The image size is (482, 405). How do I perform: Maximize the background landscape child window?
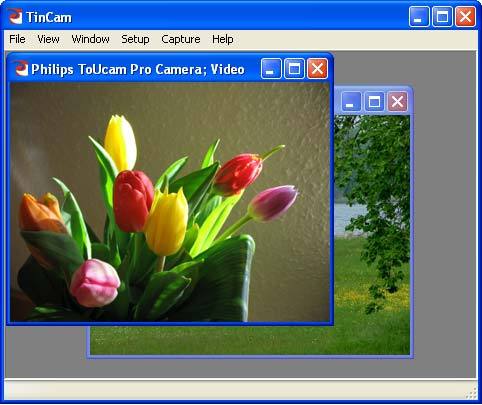pyautogui.click(x=374, y=101)
